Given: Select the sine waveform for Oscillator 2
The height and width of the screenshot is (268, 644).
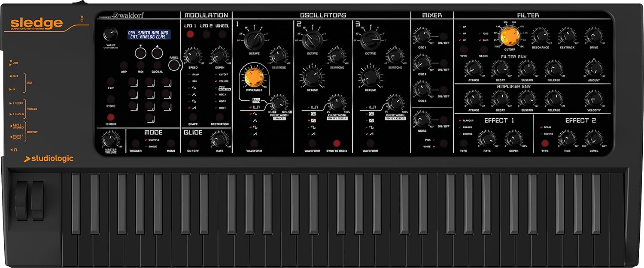Looking at the screenshot, I should click(313, 114).
